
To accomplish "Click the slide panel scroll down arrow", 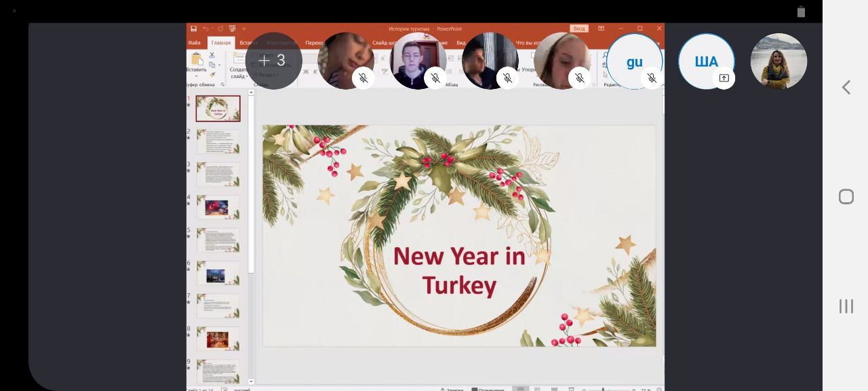I will click(251, 381).
